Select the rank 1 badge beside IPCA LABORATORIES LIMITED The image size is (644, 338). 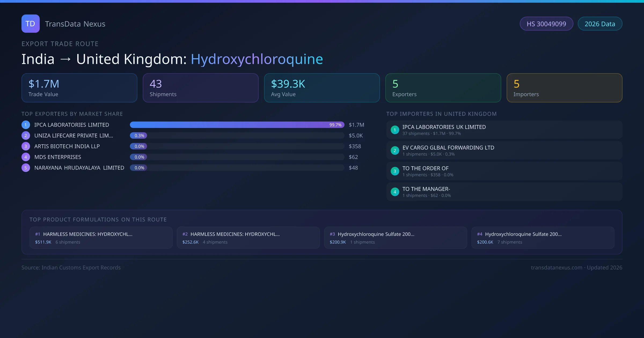[x=25, y=125]
